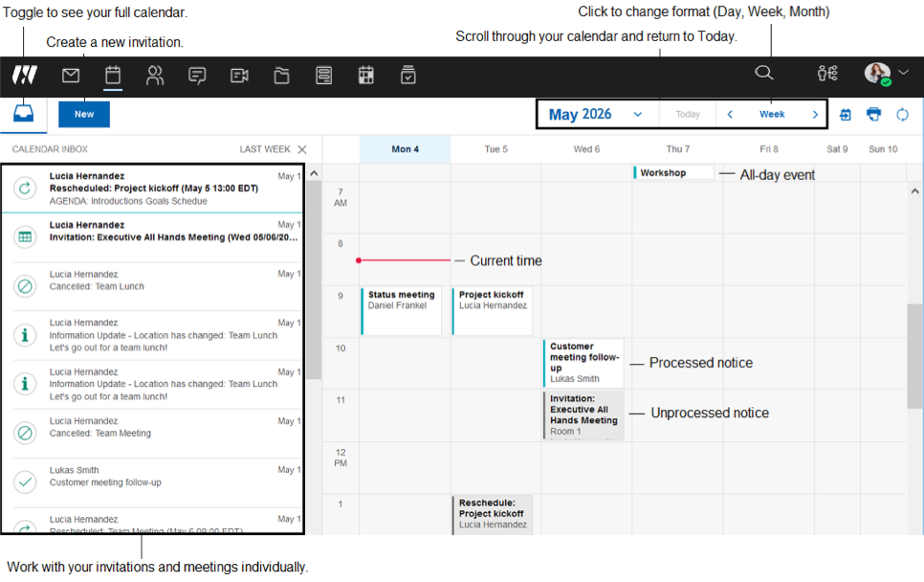Select Wed 6 day header
Viewport: 924px width, 582px height.
pos(586,149)
